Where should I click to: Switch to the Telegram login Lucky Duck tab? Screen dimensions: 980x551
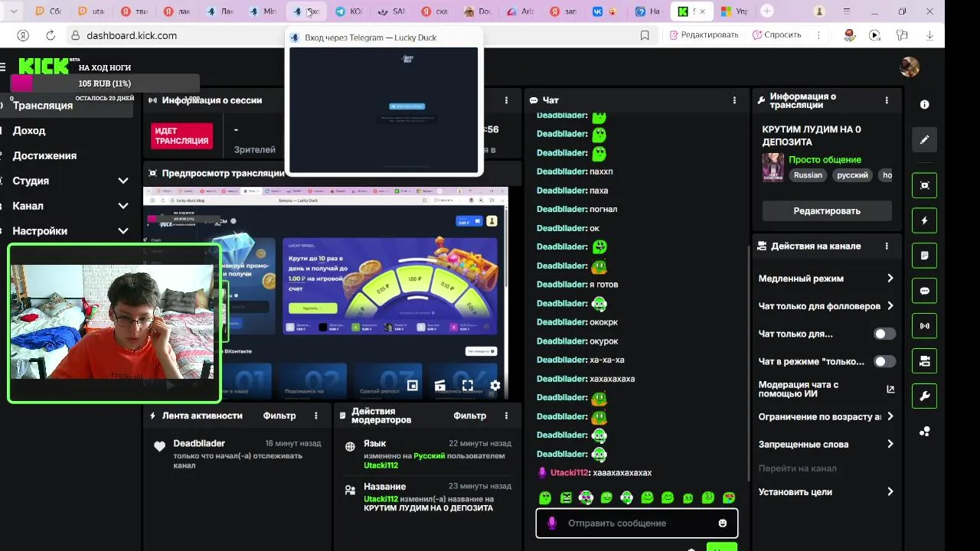click(306, 11)
